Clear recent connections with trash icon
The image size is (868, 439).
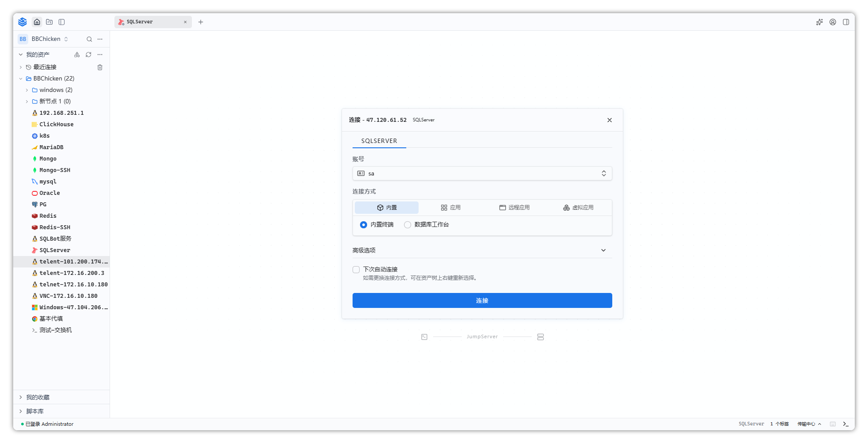pos(100,67)
